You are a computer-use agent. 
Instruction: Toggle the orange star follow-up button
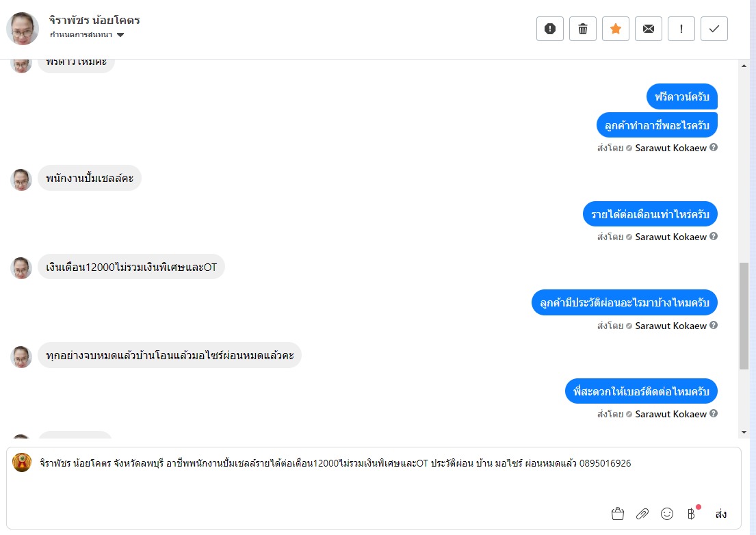click(616, 29)
